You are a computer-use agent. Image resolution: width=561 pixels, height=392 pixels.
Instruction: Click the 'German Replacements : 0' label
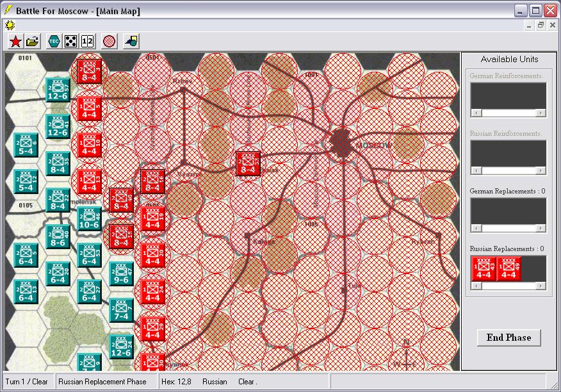pyautogui.click(x=507, y=191)
